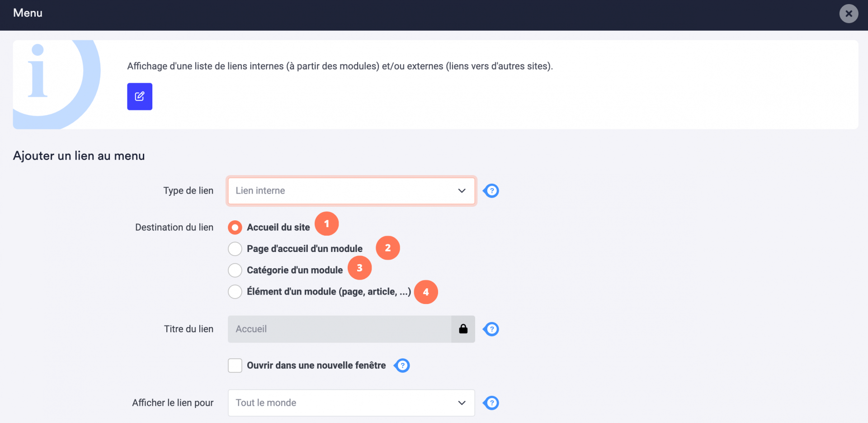Close the Menu dialog
Viewport: 868px width, 423px height.
tap(849, 14)
